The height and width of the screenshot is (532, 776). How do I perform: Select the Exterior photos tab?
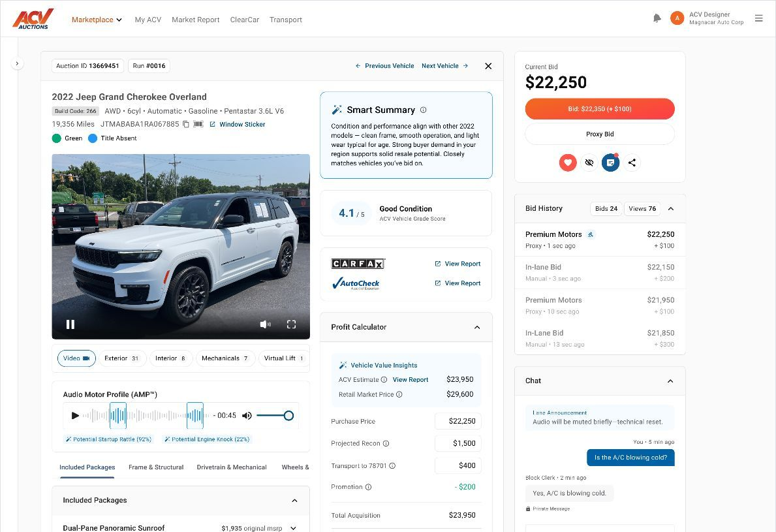[x=122, y=358]
